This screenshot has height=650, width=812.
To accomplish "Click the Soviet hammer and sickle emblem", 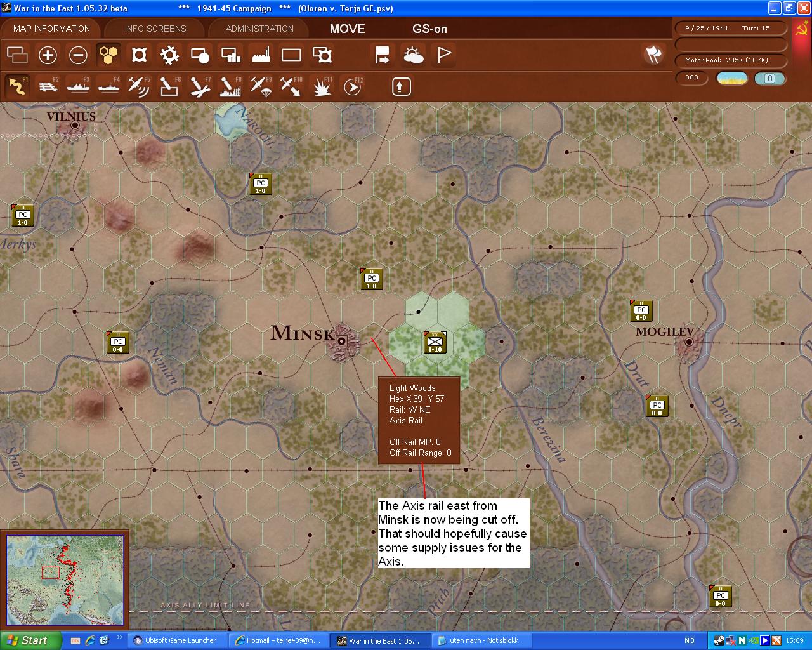I will 802,29.
